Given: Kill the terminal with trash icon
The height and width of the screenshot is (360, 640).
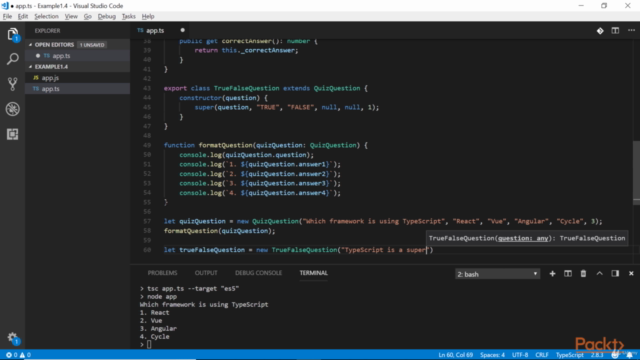Looking at the screenshot, I should point(583,274).
